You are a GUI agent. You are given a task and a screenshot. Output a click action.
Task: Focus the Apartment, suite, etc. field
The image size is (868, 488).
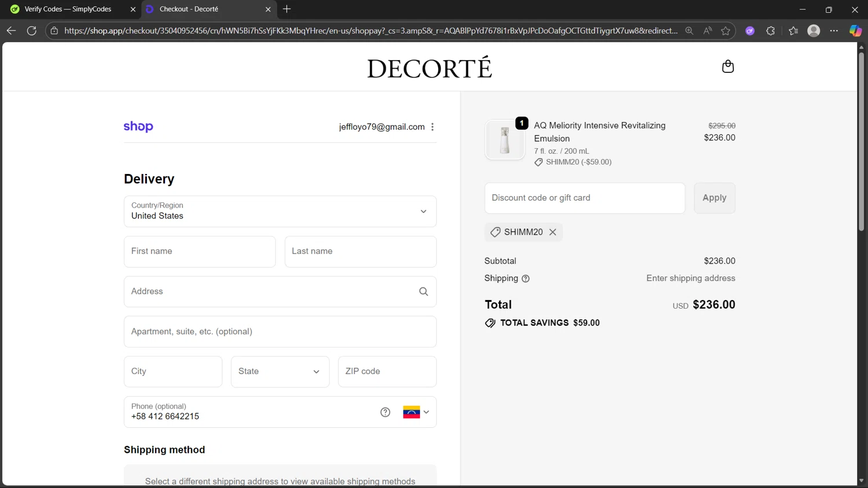(x=280, y=331)
